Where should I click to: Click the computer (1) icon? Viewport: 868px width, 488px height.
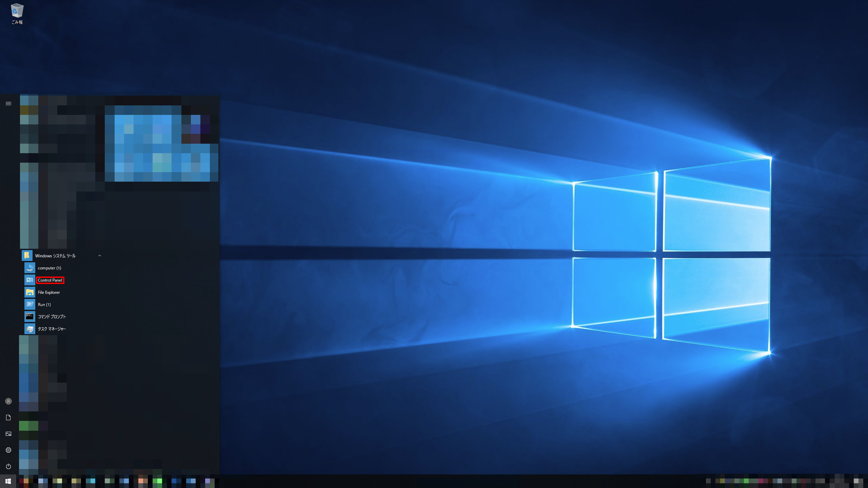[30, 268]
